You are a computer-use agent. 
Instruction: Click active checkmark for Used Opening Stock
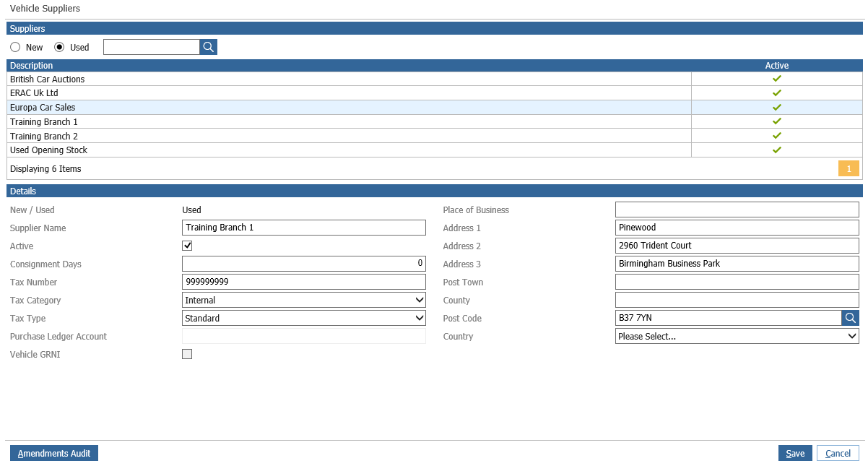click(777, 150)
